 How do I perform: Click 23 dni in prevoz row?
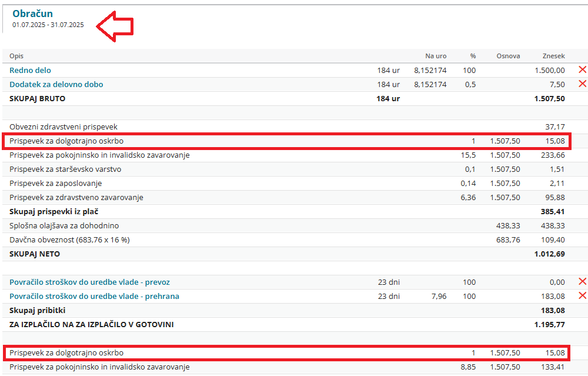[389, 282]
